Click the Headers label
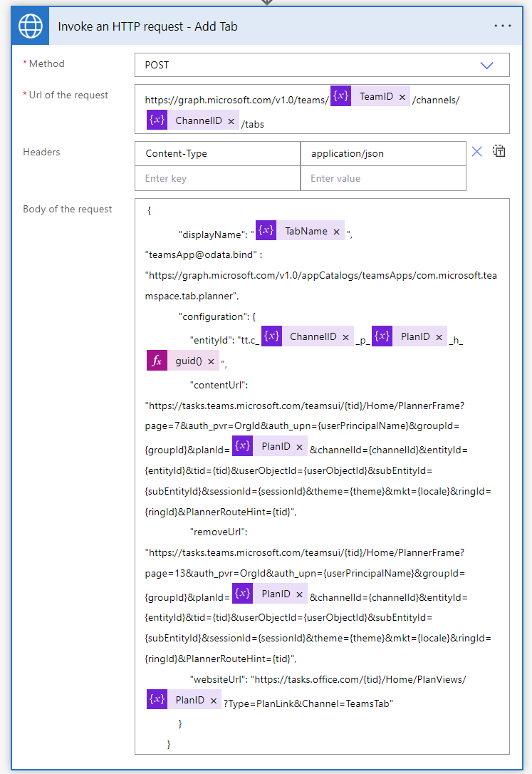 pos(41,152)
